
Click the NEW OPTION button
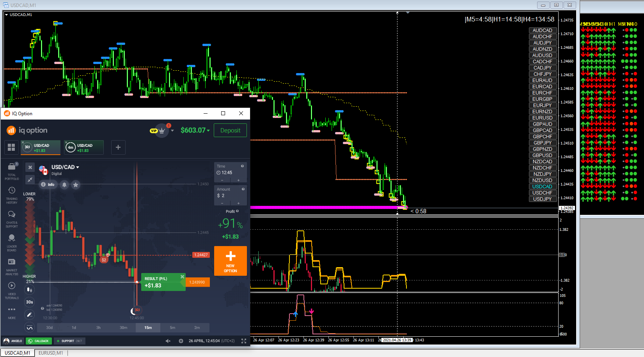pos(231,261)
